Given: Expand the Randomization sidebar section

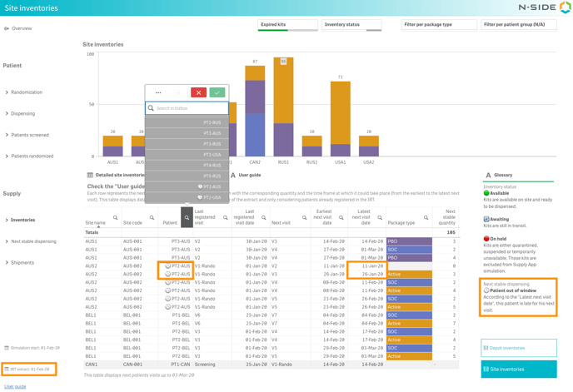Looking at the screenshot, I should pyautogui.click(x=27, y=92).
